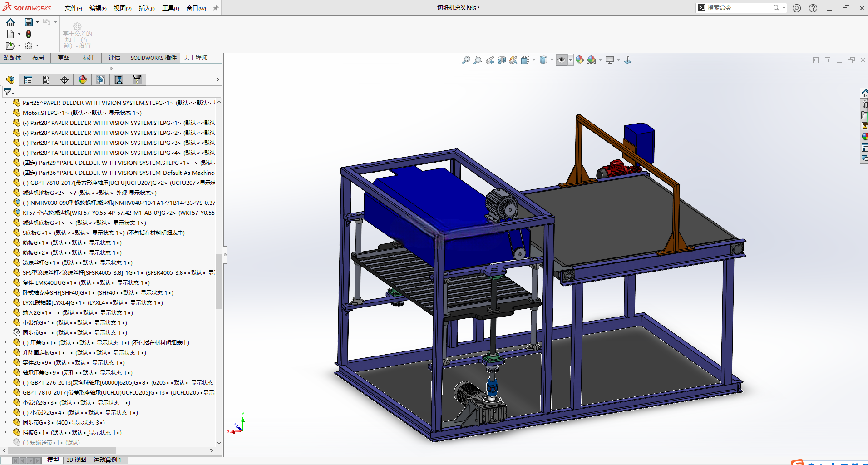This screenshot has height=465, width=868.
Task: Pin the menu bar with pushpin
Action: [216, 8]
